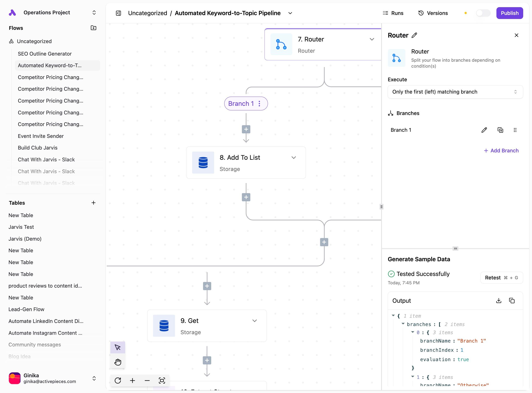Click the fit-to-view icon in canvas toolbar
This screenshot has width=532, height=393.
coord(162,380)
